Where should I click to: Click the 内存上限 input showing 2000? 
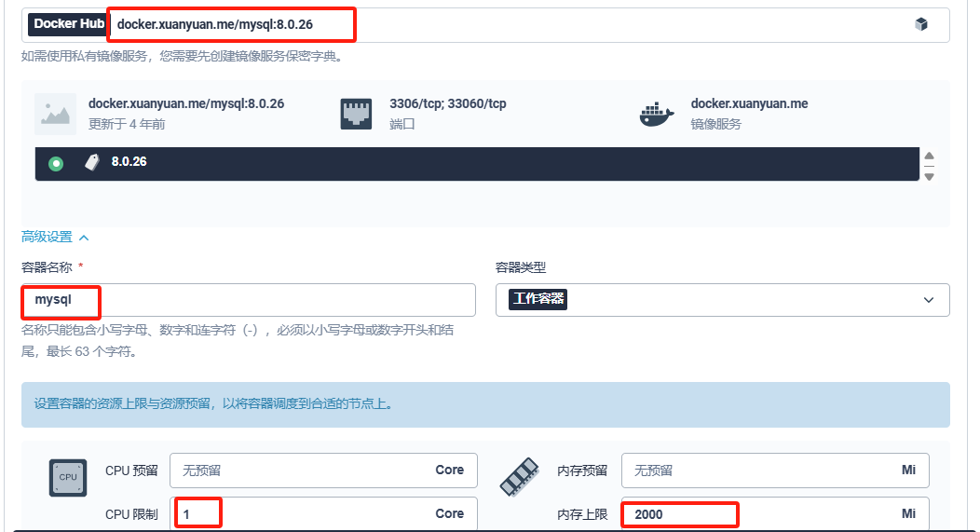(756, 514)
